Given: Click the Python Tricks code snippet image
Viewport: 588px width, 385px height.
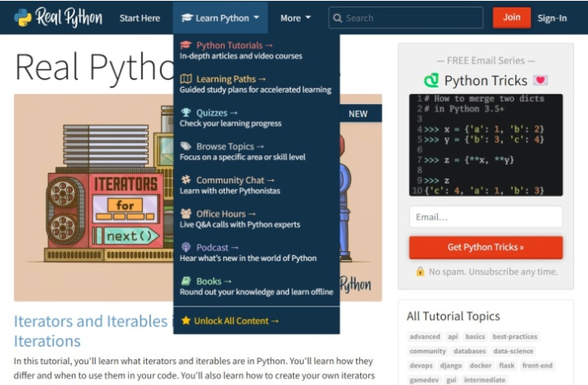Looking at the screenshot, I should [x=486, y=145].
